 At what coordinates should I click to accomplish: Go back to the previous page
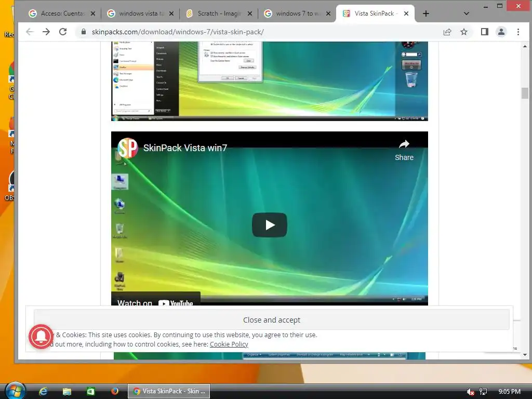pyautogui.click(x=30, y=32)
